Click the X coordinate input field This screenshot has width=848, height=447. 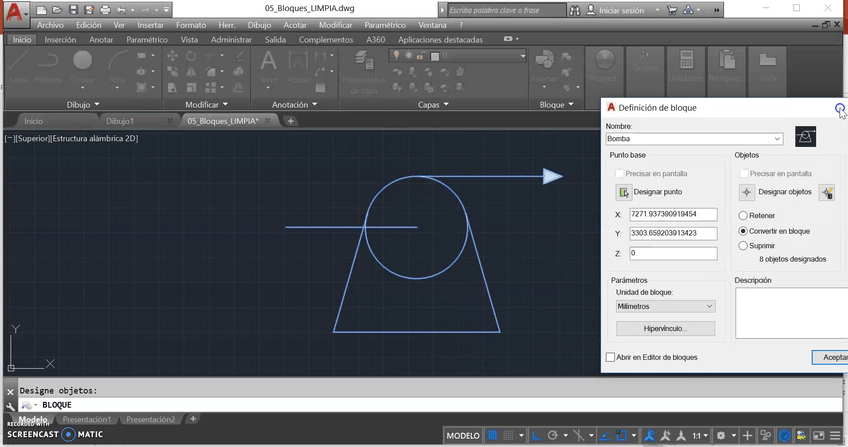point(672,214)
